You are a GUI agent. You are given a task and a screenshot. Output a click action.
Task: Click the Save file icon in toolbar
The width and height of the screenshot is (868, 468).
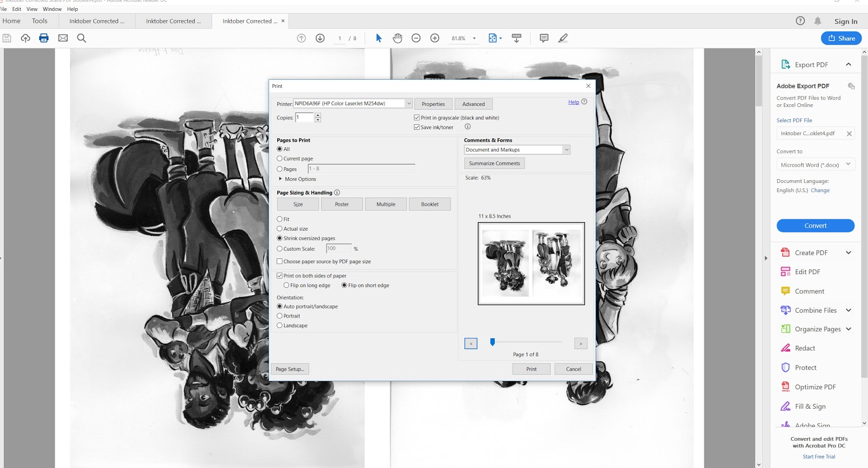(7, 38)
